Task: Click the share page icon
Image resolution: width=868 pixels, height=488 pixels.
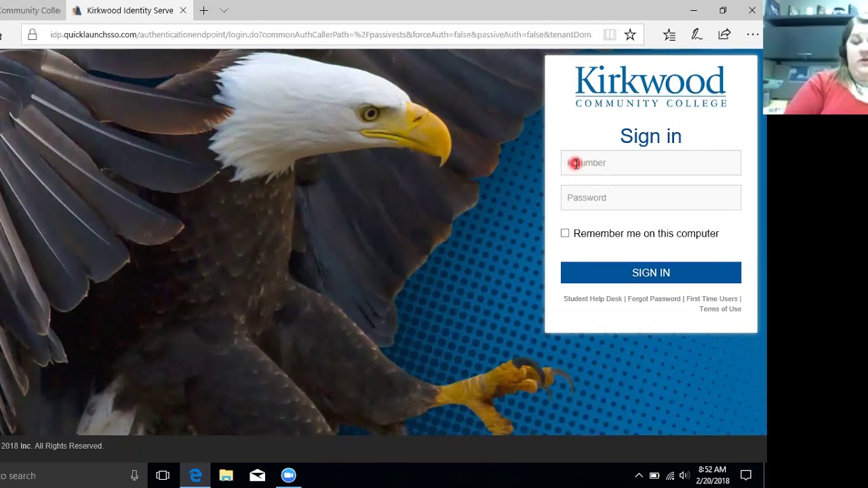Action: pos(724,35)
